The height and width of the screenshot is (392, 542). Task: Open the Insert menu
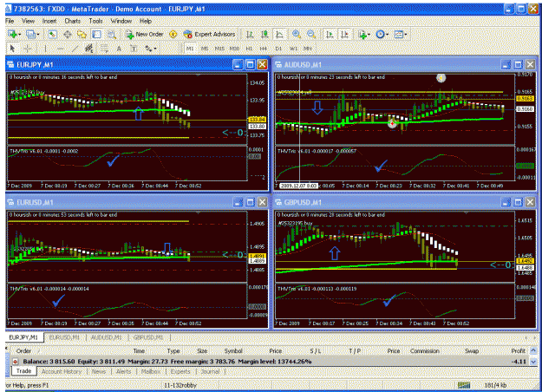point(49,21)
